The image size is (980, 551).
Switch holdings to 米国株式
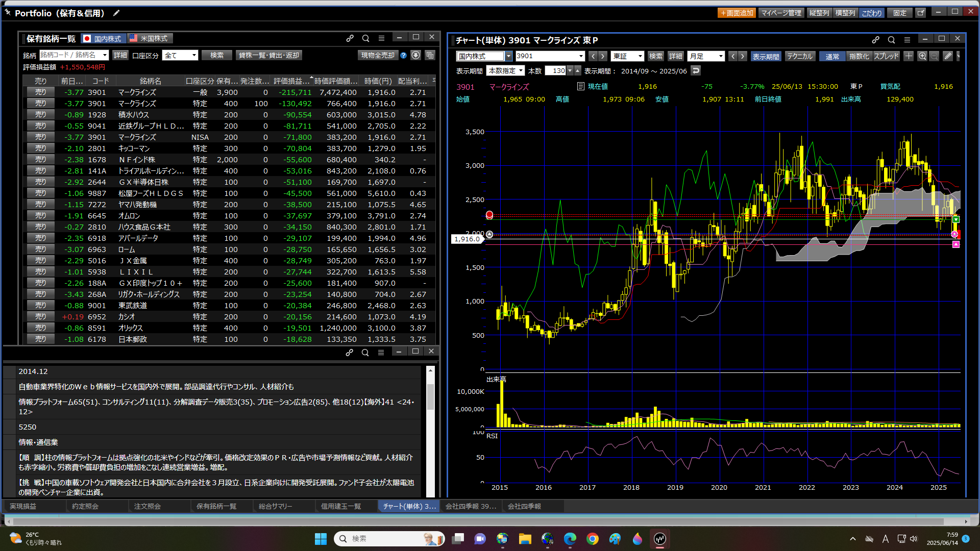[150, 38]
